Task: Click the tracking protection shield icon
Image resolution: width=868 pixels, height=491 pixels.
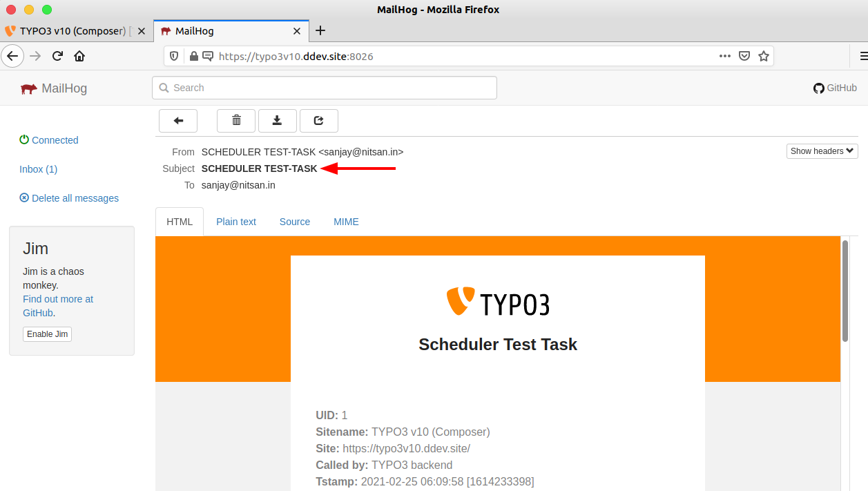Action: click(x=173, y=56)
